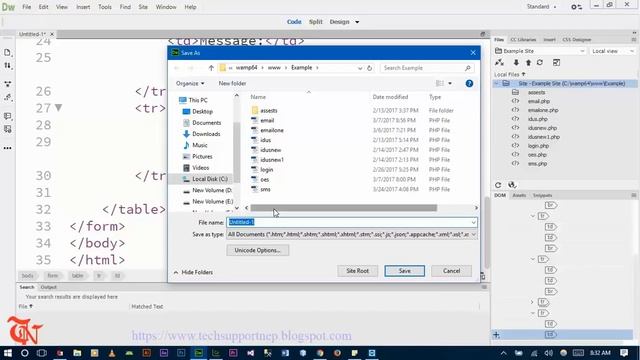This screenshot has height=360, width=640.
Task: Open the Organize dropdown
Action: click(x=190, y=83)
